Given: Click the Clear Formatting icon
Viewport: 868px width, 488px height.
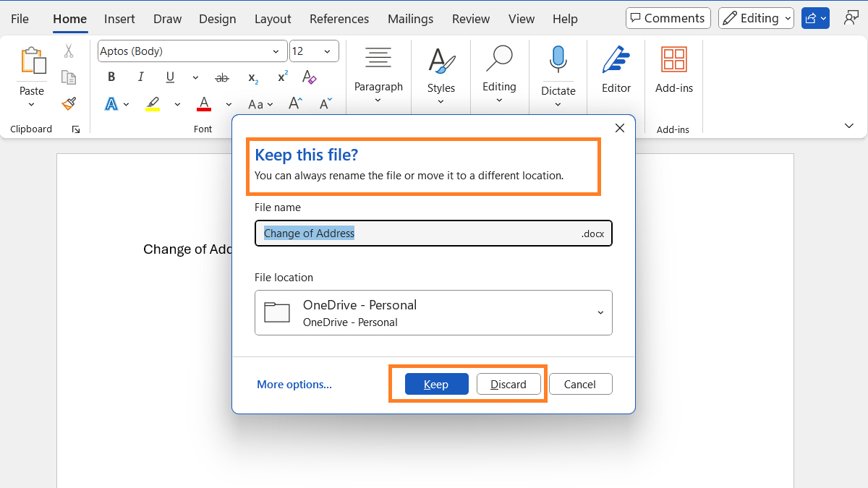Looking at the screenshot, I should (x=309, y=77).
